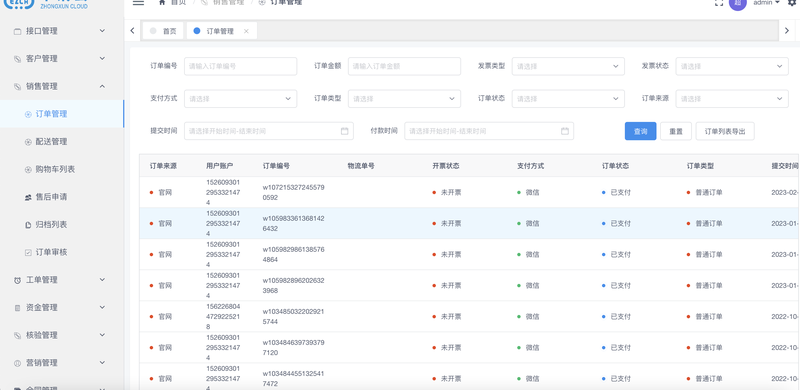The height and width of the screenshot is (390, 800).
Task: Click order number w1059829861385764864
Action: (293, 254)
